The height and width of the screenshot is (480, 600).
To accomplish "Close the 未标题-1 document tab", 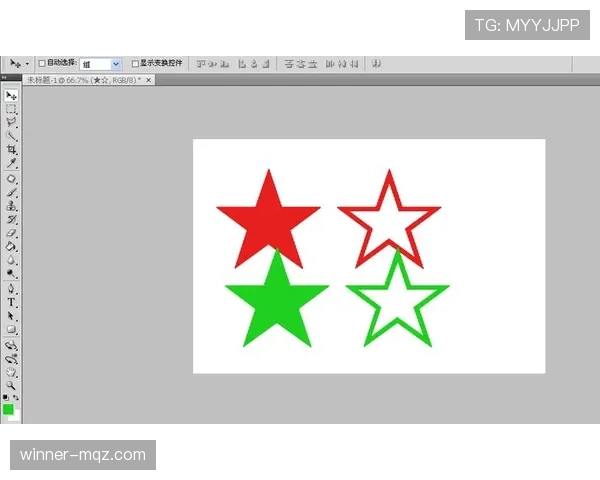I will pyautogui.click(x=148, y=80).
